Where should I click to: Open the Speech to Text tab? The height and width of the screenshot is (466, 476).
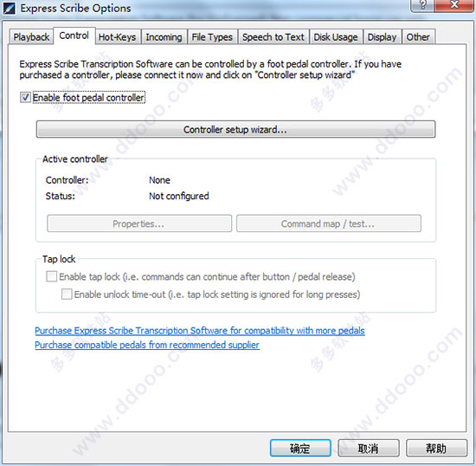tap(273, 37)
